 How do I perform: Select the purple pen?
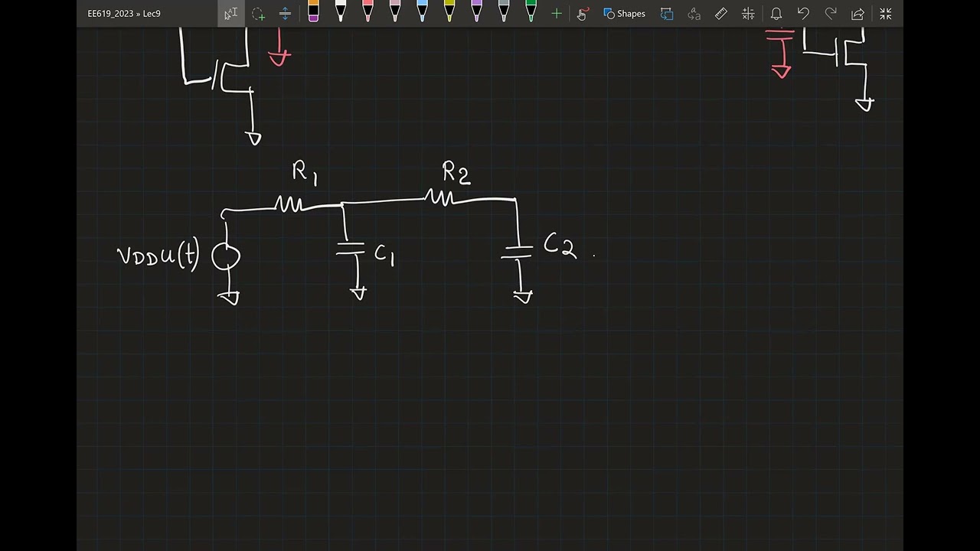[476, 11]
